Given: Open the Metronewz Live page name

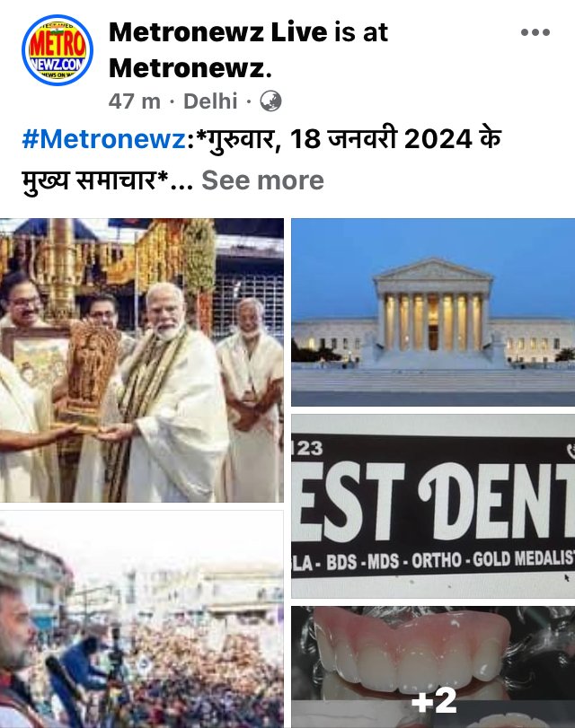Looking at the screenshot, I should click(x=217, y=32).
